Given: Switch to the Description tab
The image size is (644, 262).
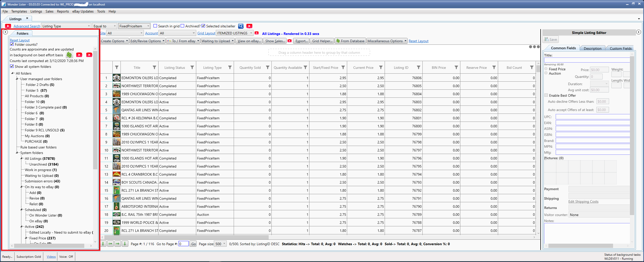Looking at the screenshot, I should pyautogui.click(x=592, y=48).
